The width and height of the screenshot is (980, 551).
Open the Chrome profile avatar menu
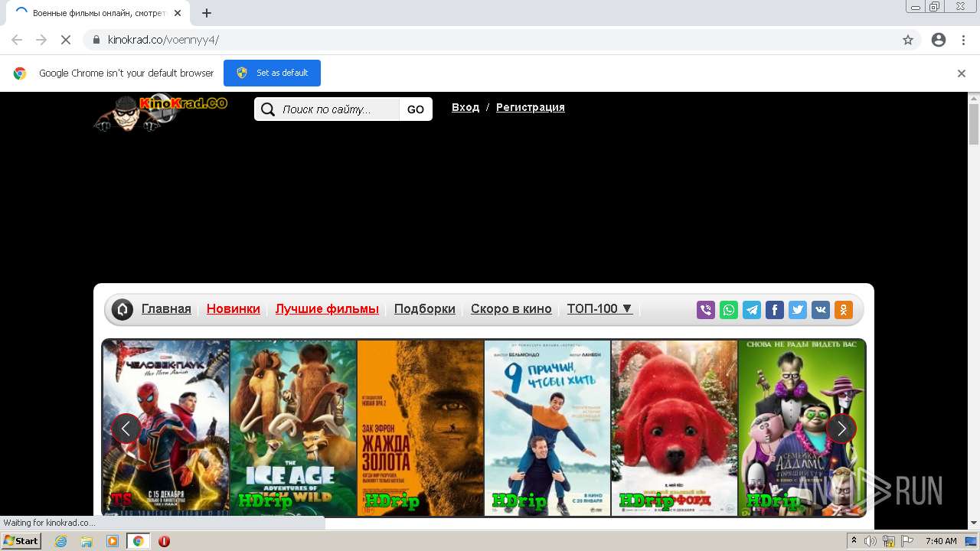click(x=939, y=40)
